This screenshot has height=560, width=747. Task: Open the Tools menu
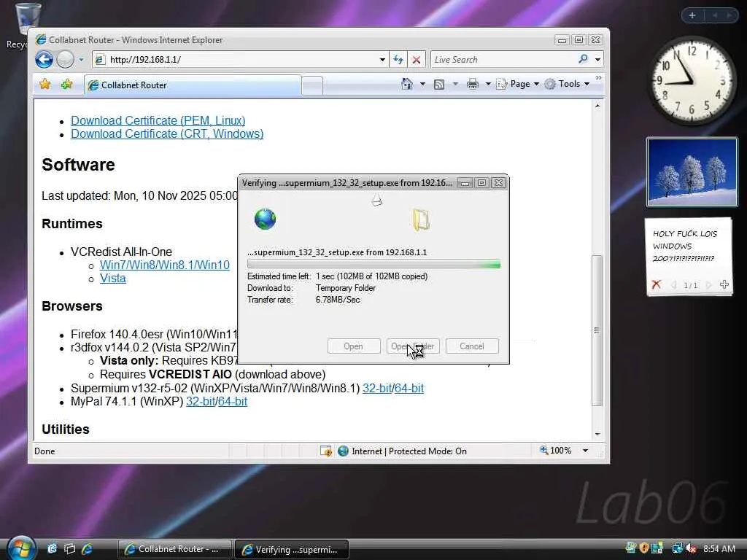567,84
